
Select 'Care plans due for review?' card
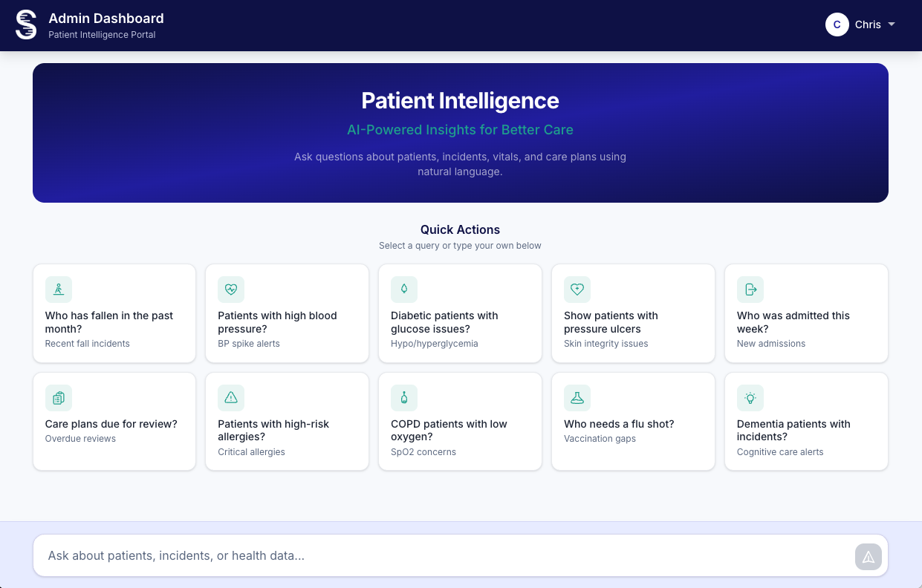(x=114, y=421)
